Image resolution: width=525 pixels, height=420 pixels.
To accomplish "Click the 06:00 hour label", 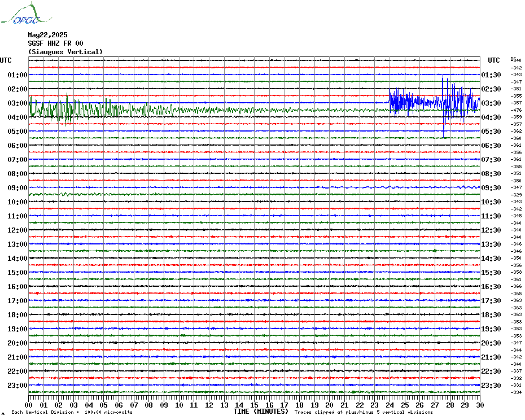I will pyautogui.click(x=17, y=145).
